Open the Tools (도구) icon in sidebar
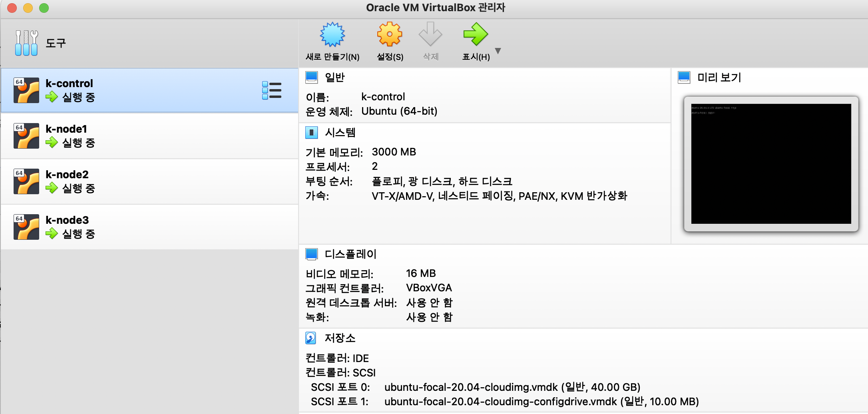 (x=26, y=43)
